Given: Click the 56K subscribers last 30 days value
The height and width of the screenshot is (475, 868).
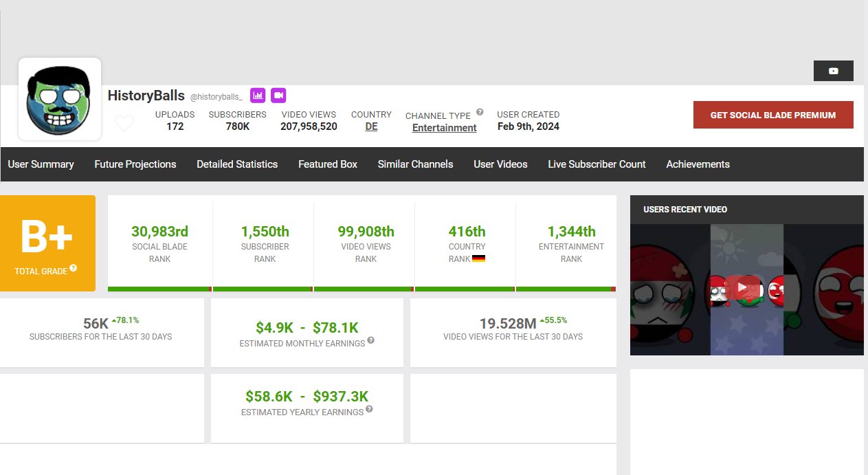Looking at the screenshot, I should pos(96,324).
